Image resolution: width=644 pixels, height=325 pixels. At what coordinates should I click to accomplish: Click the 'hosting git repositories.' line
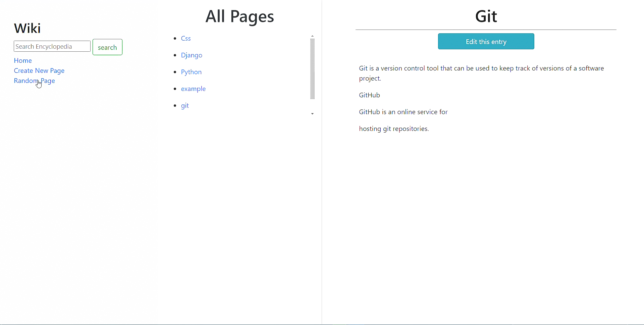click(x=394, y=129)
